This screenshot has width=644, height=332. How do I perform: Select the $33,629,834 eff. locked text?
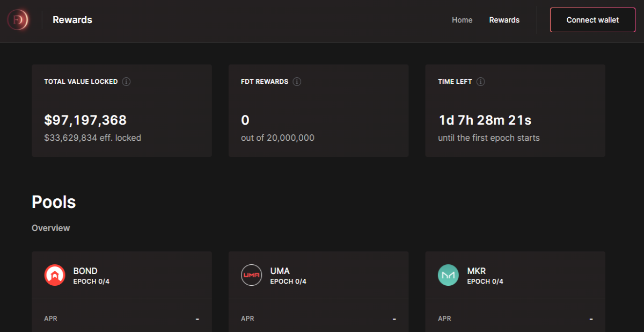(x=92, y=138)
